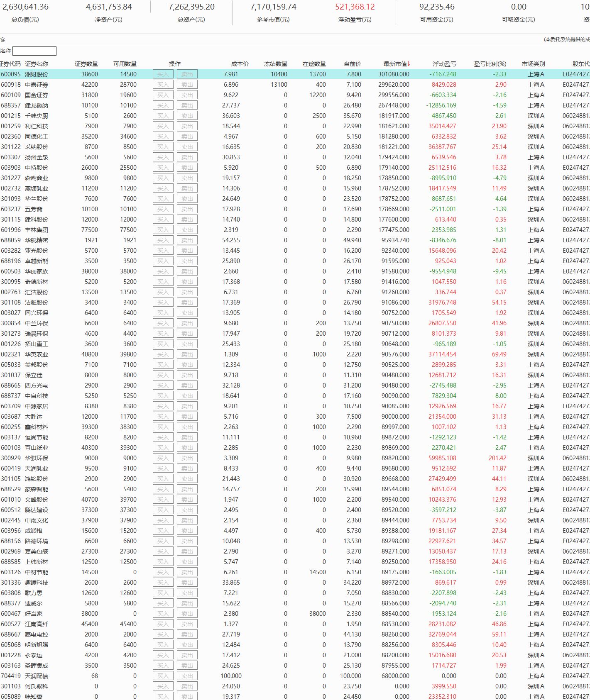590x700 pixels.
Task: Click 买入 button for 燕塘乳业
Action: pos(163,188)
